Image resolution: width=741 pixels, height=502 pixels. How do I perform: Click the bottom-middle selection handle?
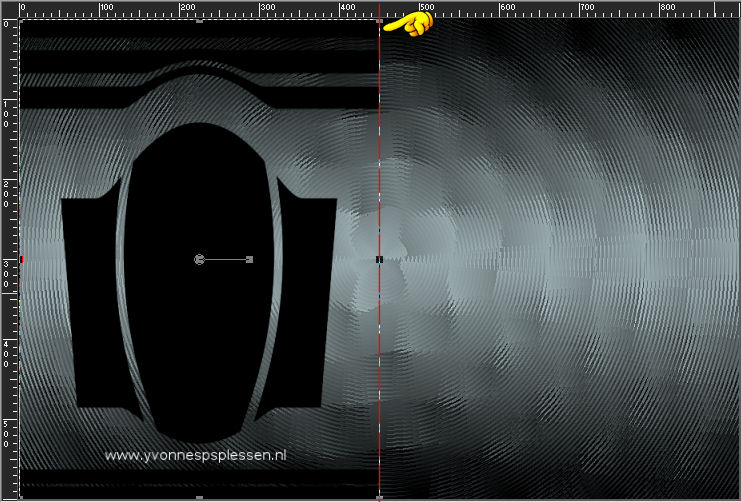pyautogui.click(x=199, y=497)
